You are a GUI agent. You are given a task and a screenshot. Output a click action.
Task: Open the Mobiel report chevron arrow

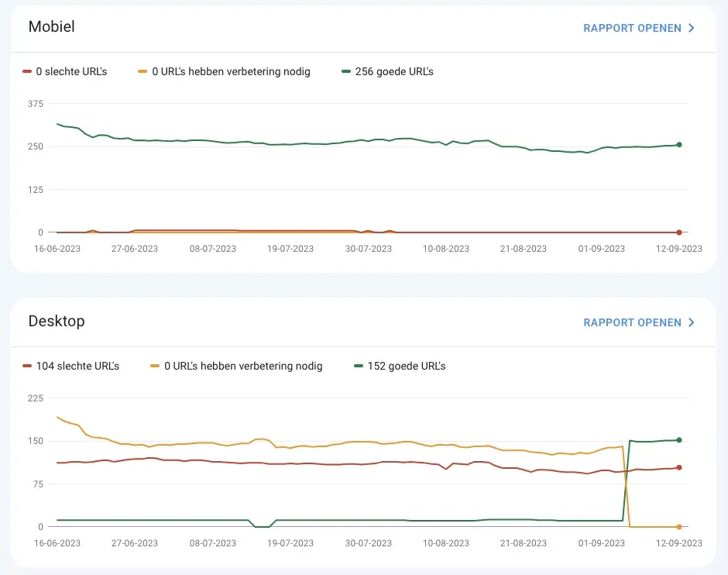[x=692, y=29]
